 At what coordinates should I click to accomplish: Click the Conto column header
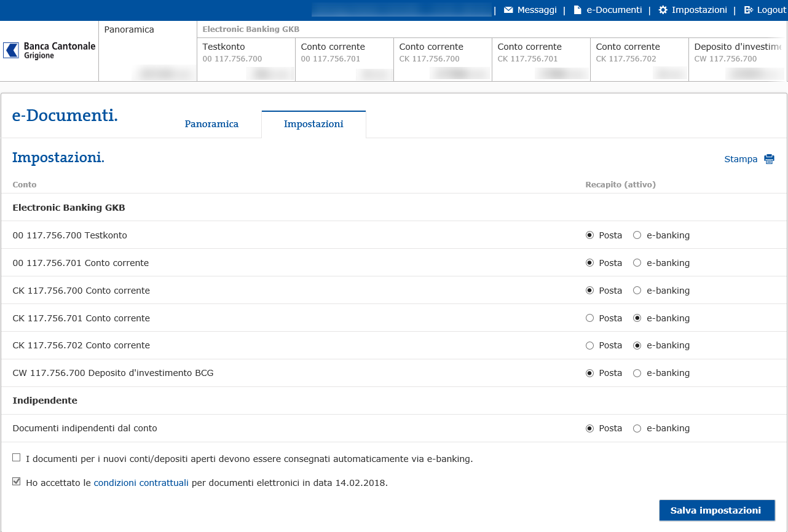25,185
